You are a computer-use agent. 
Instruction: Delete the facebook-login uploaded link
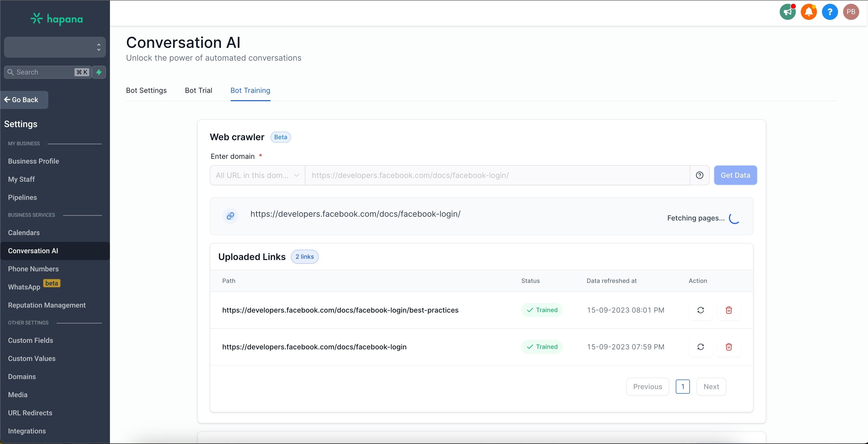[x=729, y=347]
